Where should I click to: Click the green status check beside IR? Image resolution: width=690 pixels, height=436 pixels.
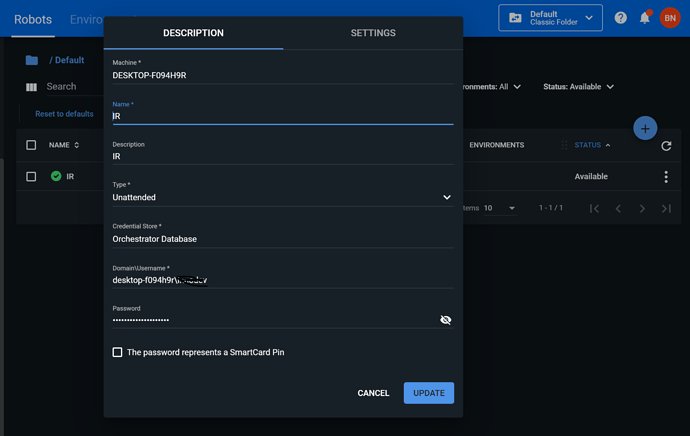[x=56, y=176]
